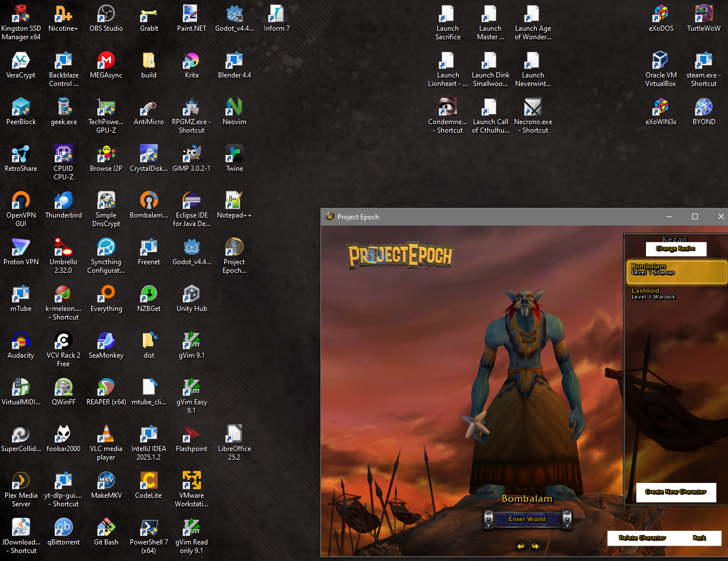Click the Twine desktop icon
The width and height of the screenshot is (728, 561).
pyautogui.click(x=235, y=159)
